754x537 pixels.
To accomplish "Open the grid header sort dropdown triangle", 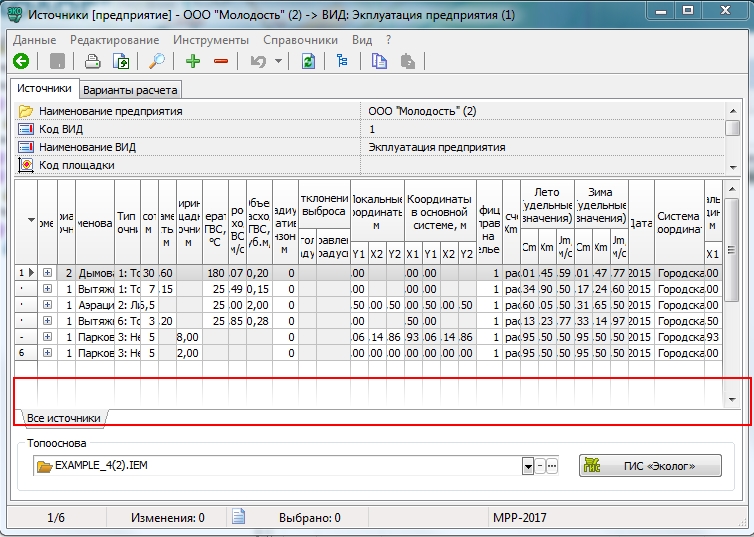I will click(31, 220).
